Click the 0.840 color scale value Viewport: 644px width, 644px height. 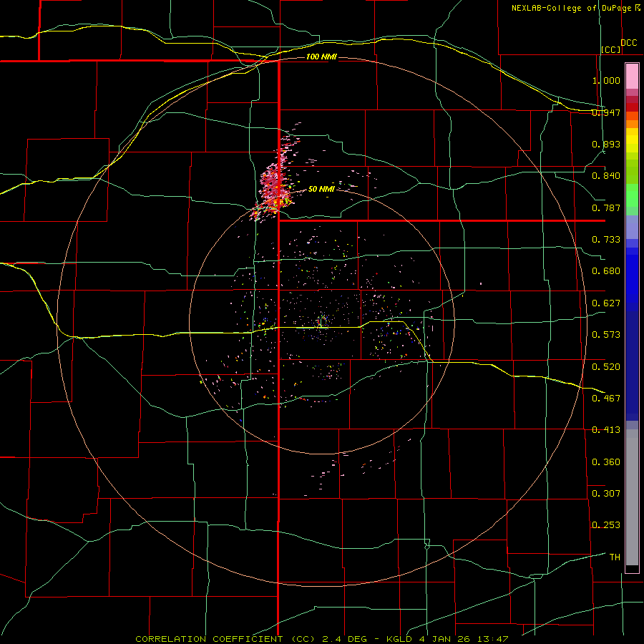pos(606,176)
